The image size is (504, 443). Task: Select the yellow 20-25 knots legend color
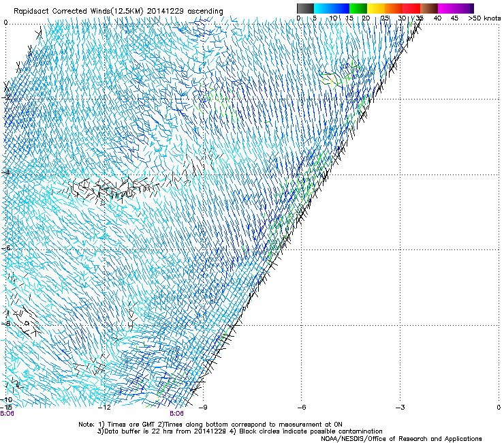tap(376, 8)
